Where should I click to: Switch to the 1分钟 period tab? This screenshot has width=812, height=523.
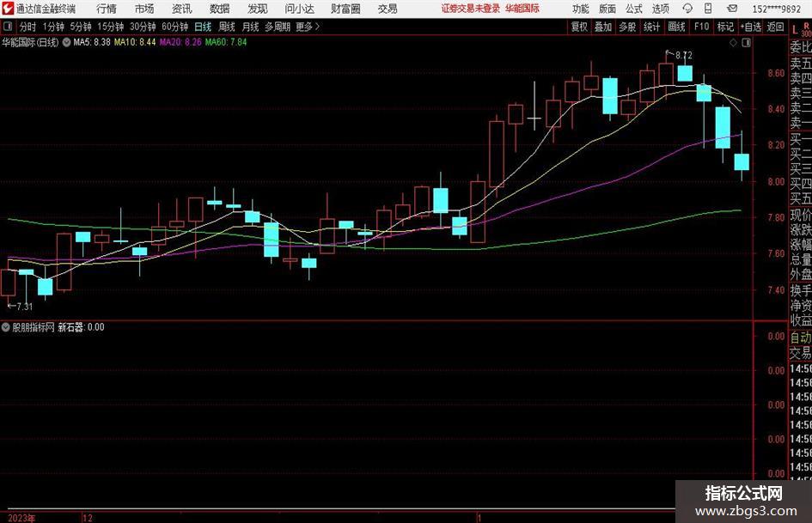[x=53, y=27]
